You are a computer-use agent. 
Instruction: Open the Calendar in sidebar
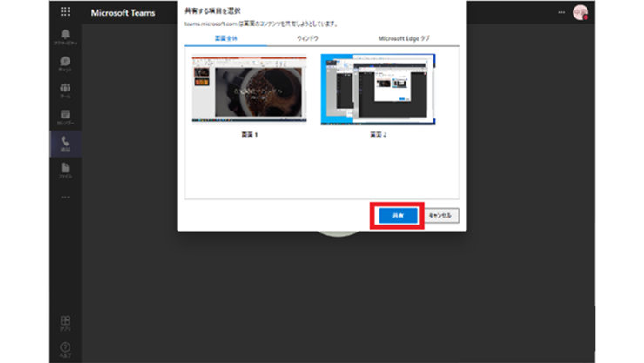point(65,117)
